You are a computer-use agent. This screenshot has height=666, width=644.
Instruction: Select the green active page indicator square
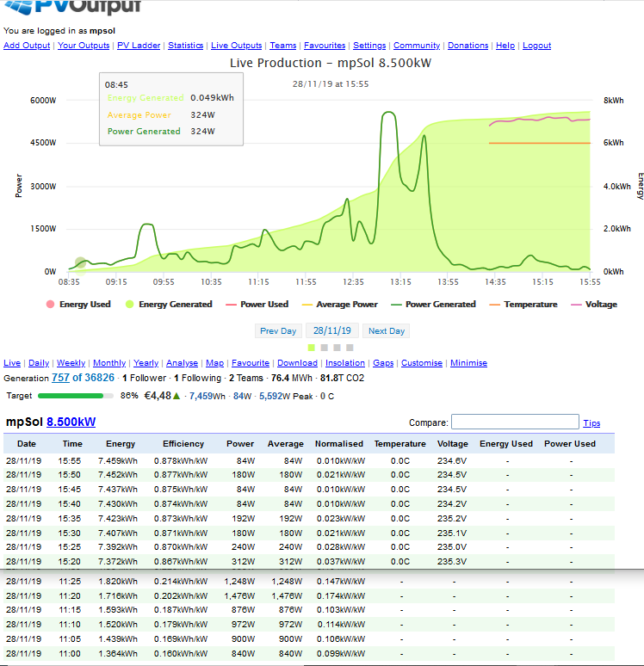(312, 348)
